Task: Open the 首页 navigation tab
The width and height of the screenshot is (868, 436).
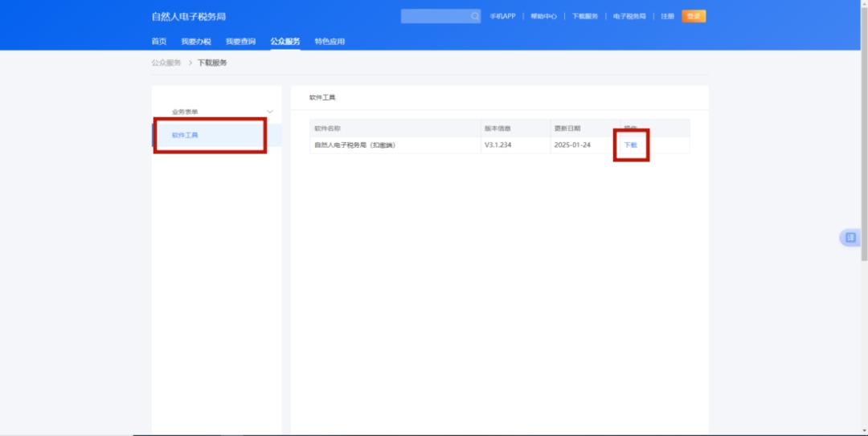Action: [x=159, y=41]
